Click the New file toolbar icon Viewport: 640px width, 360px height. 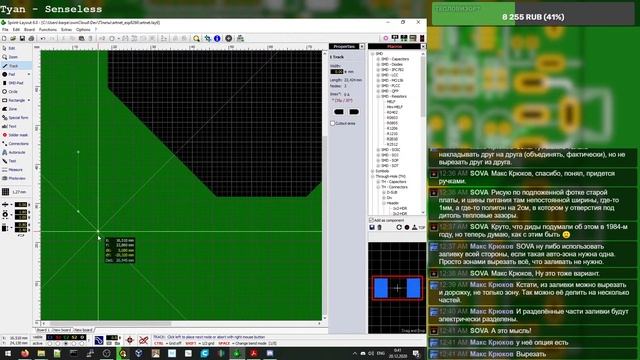tap(4, 38)
